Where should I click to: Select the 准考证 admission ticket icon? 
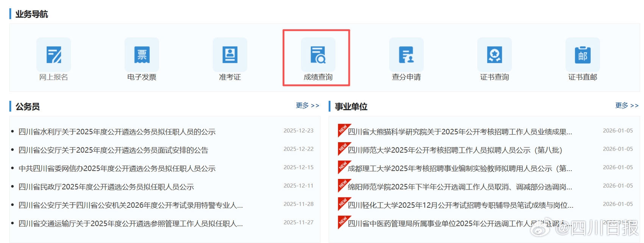(x=230, y=55)
